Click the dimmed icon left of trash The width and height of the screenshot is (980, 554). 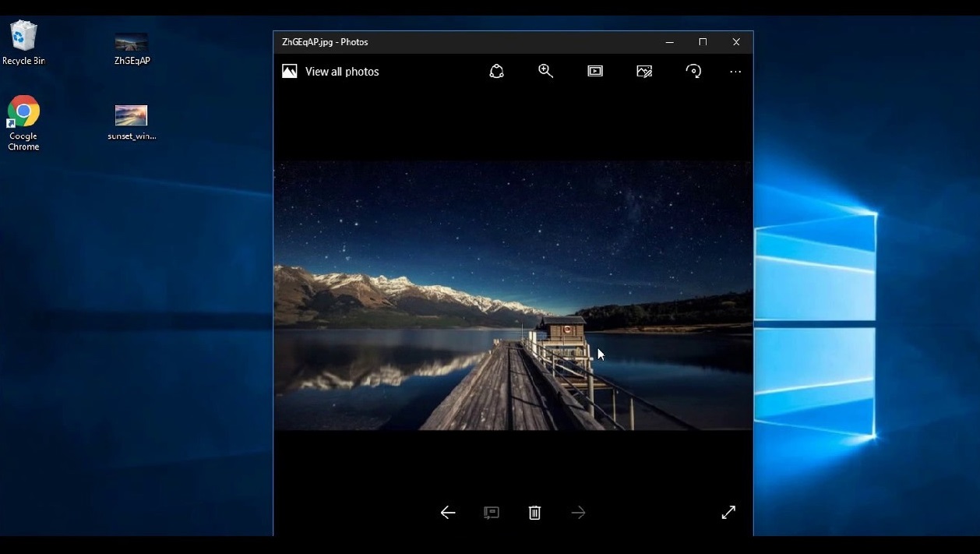click(491, 513)
